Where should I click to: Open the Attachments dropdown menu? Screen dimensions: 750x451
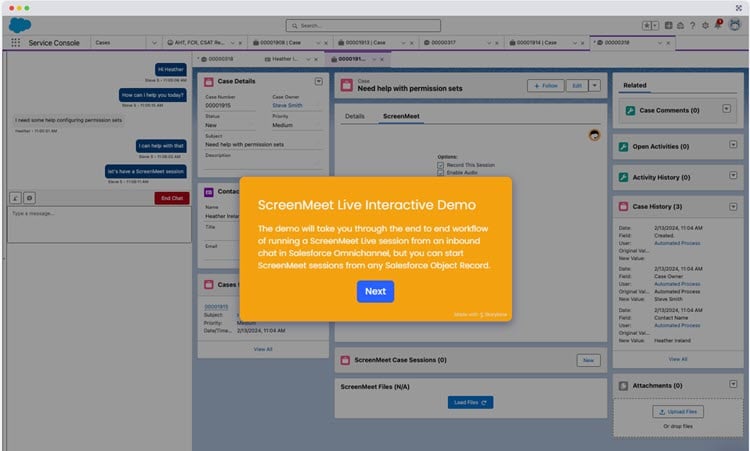coord(733,384)
